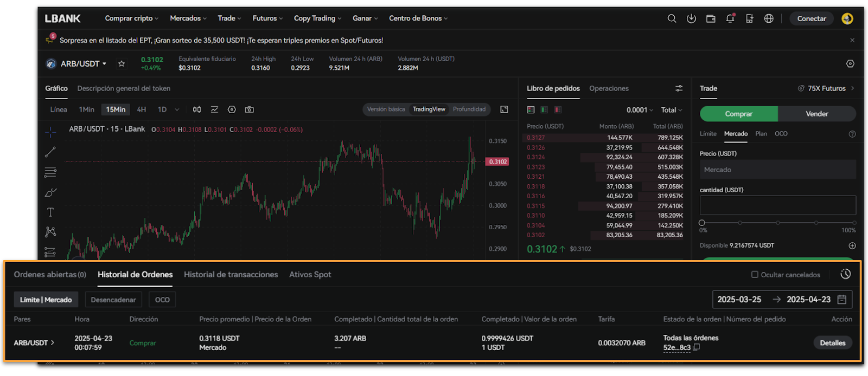Open date range calendar icon

[842, 300]
